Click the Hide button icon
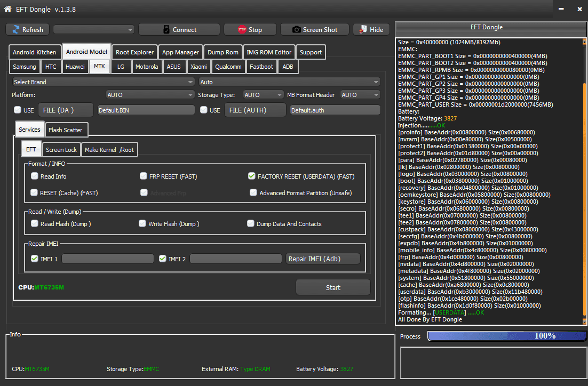Image resolution: width=588 pixels, height=386 pixels. tap(363, 30)
